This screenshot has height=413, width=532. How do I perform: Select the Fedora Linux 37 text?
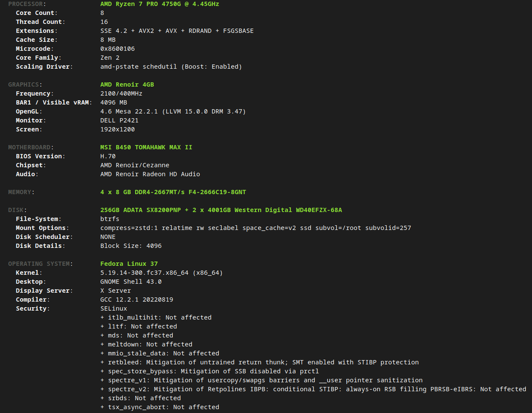[x=129, y=264]
